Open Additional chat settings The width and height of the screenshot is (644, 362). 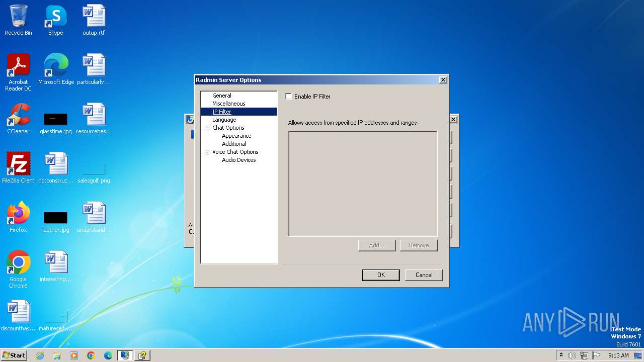(234, 144)
